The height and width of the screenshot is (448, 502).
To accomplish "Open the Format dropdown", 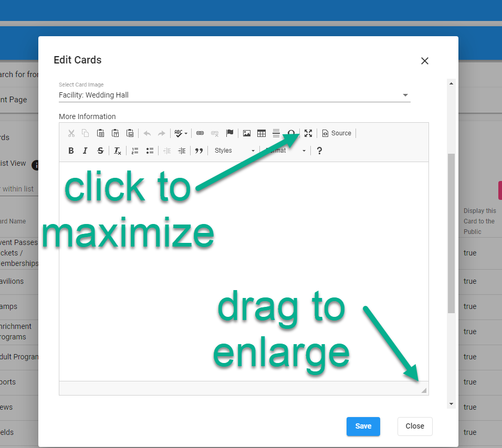I will pos(285,151).
